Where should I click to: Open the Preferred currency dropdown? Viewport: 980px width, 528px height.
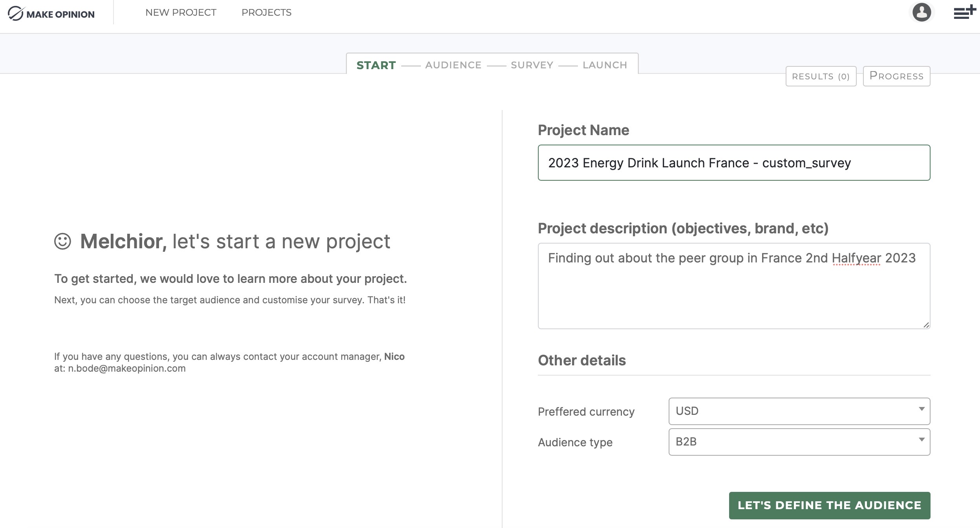point(799,411)
